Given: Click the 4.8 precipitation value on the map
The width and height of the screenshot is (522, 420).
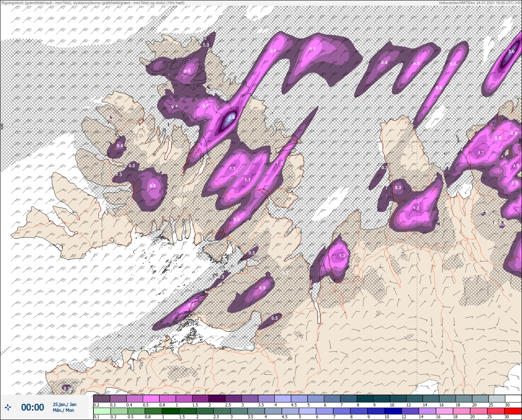Looking at the screenshot, I should (232, 117).
